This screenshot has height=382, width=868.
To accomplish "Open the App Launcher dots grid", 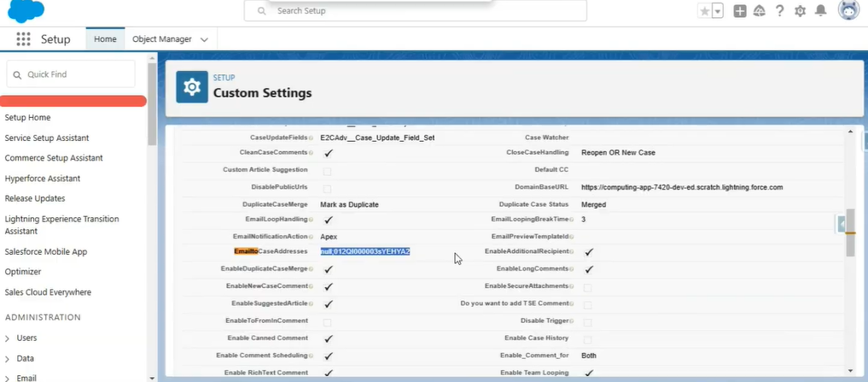I will pos(23,38).
